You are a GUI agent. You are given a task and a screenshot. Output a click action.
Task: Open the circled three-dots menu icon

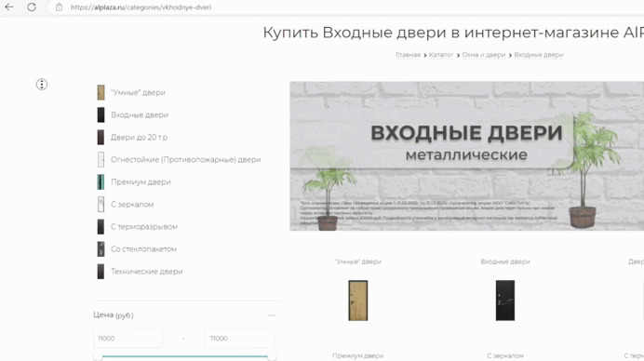(42, 84)
